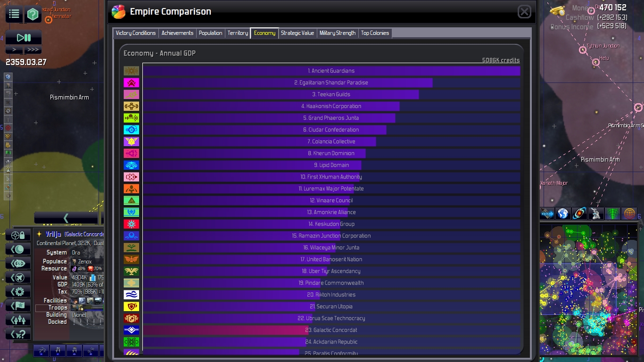View the Strategic Value tab
Screen dimensions: 644x362
(x=297, y=33)
